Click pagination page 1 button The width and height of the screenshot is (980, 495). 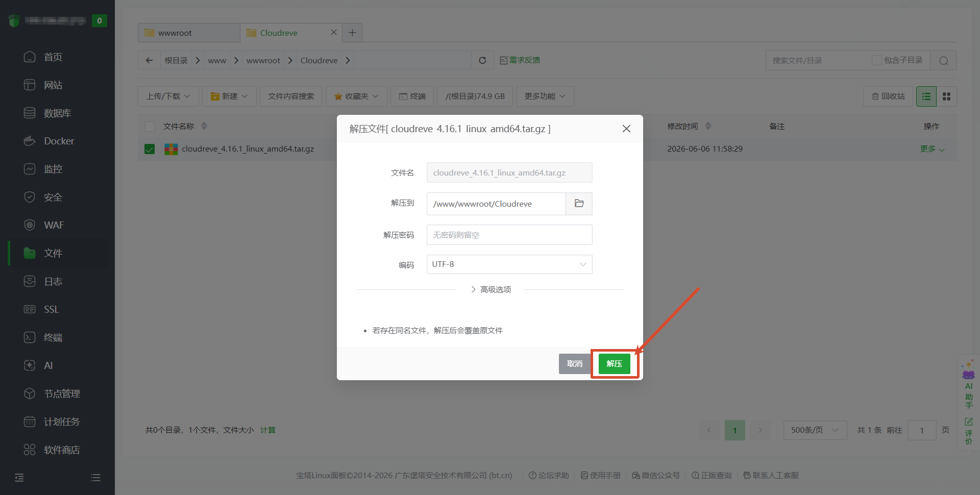coord(735,430)
